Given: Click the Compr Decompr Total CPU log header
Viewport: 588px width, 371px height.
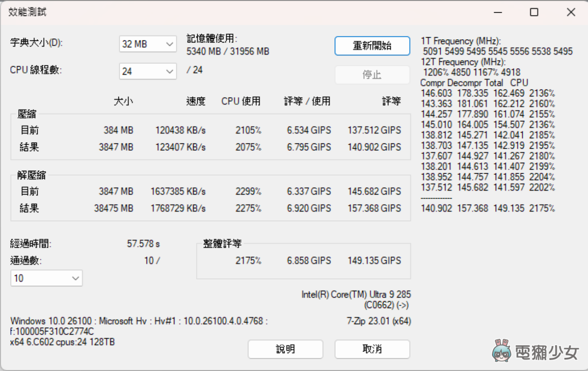Looking at the screenshot, I should pyautogui.click(x=474, y=83).
